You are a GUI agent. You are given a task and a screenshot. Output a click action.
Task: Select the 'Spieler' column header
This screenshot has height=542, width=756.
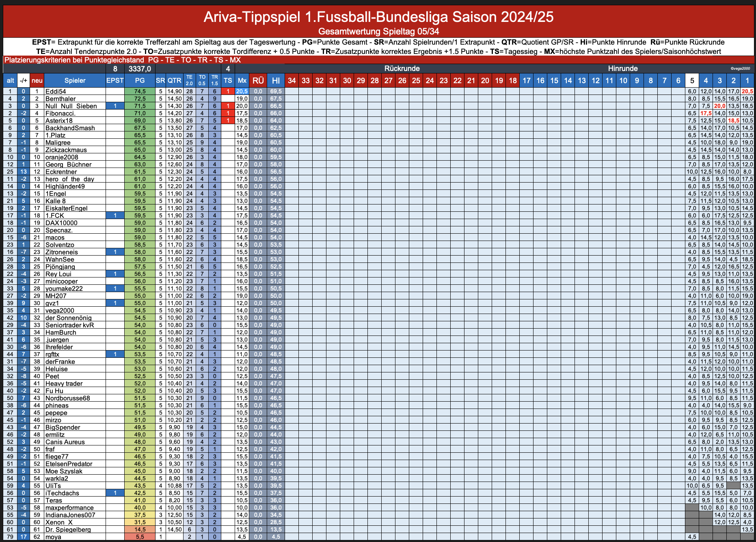coord(75,80)
